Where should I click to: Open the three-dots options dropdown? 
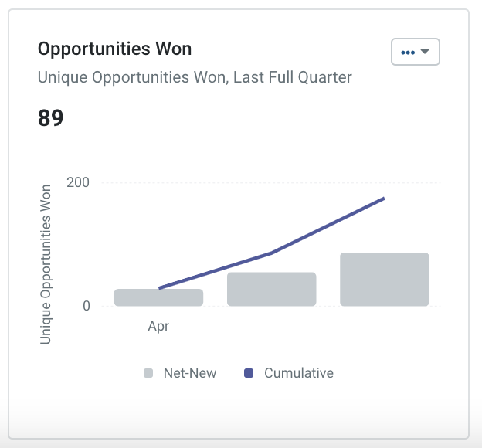[416, 52]
